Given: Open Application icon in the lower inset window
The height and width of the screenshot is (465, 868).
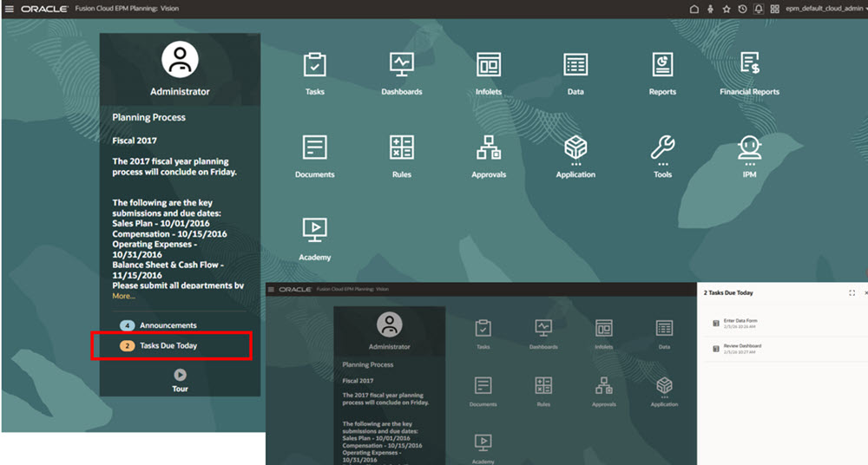Looking at the screenshot, I should pos(664,386).
